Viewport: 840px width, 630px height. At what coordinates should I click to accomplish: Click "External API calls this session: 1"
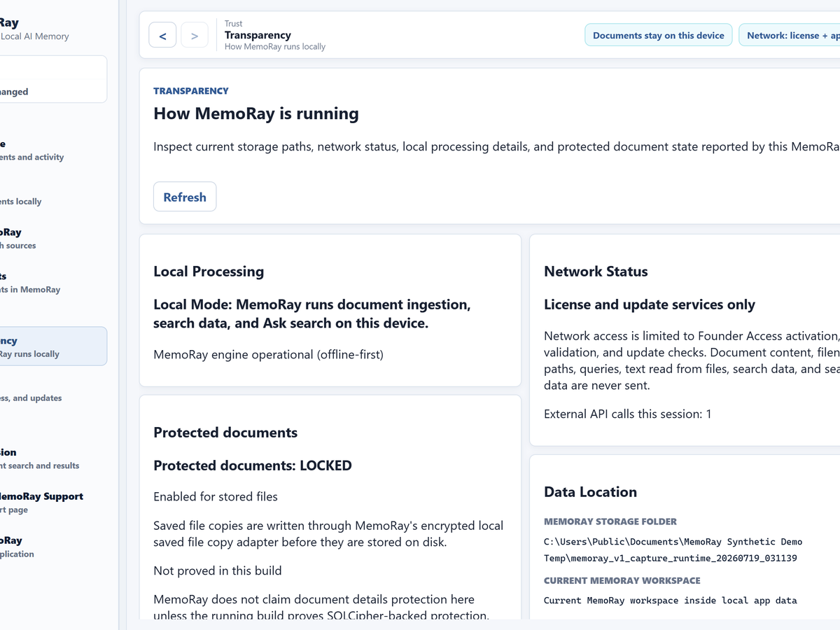(x=627, y=414)
